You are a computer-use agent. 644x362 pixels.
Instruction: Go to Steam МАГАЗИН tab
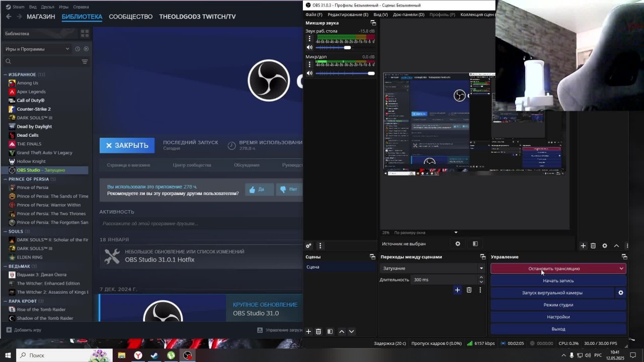pyautogui.click(x=41, y=17)
